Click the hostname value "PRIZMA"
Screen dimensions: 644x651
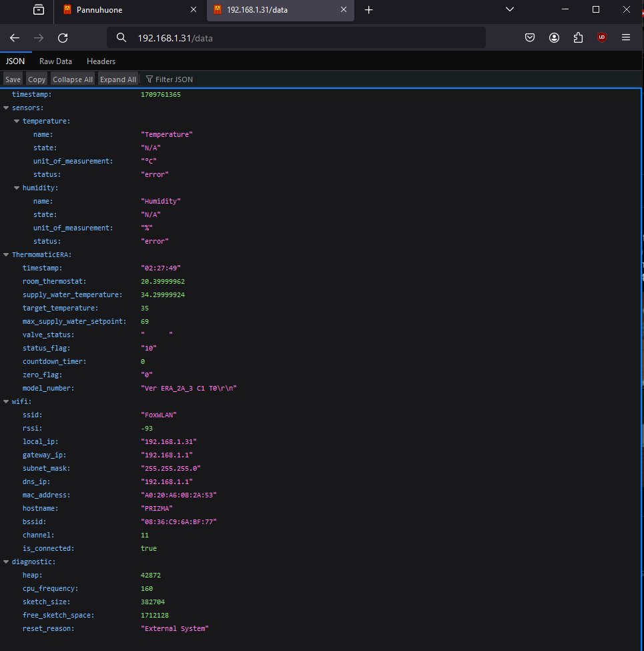coord(156,509)
